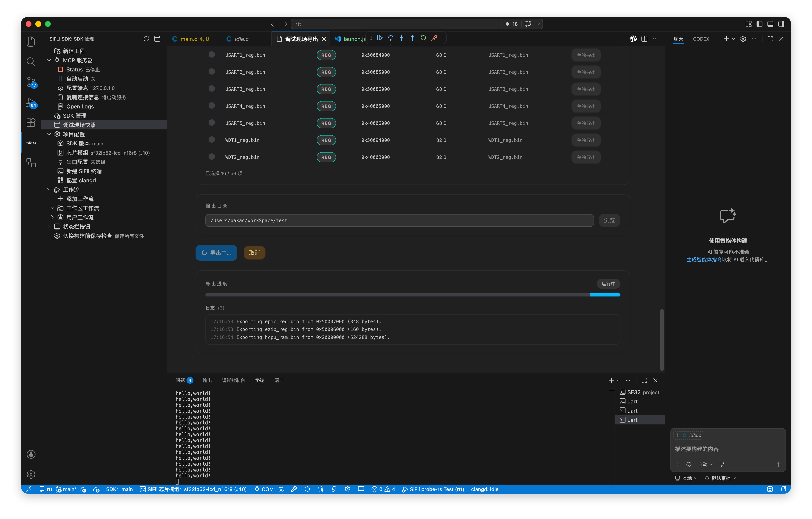Open Source Control in the activity bar
812x519 pixels.
pyautogui.click(x=31, y=82)
